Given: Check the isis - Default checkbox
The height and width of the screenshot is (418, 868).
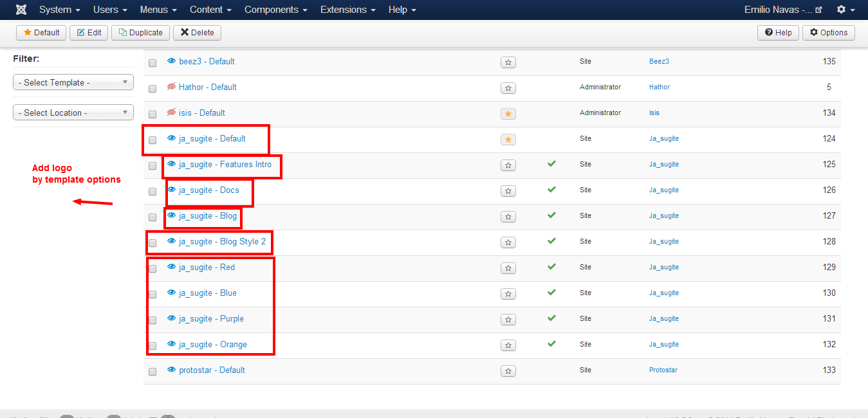Looking at the screenshot, I should [x=152, y=114].
